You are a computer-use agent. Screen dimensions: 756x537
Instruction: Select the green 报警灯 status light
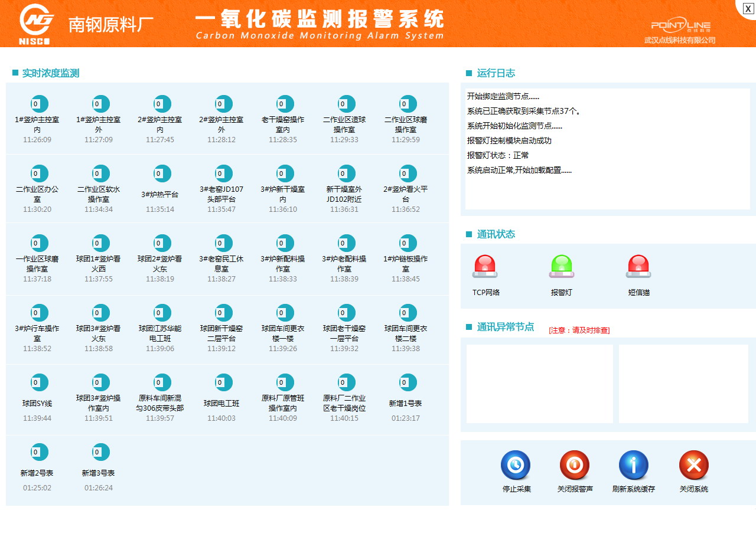coord(561,266)
